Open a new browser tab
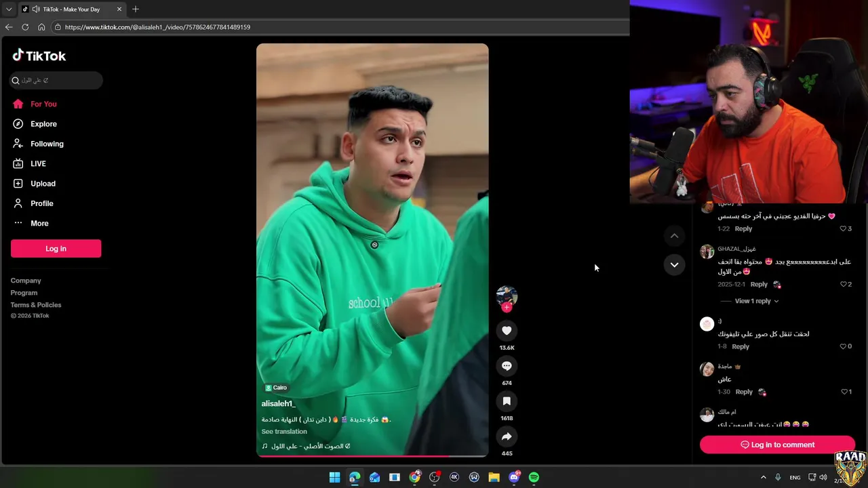This screenshot has height=488, width=868. click(136, 9)
